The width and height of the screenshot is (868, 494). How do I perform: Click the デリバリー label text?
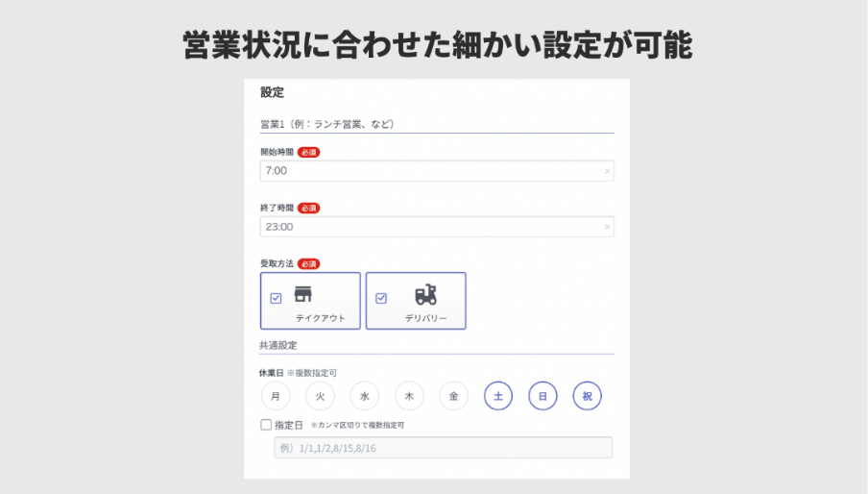(x=425, y=318)
